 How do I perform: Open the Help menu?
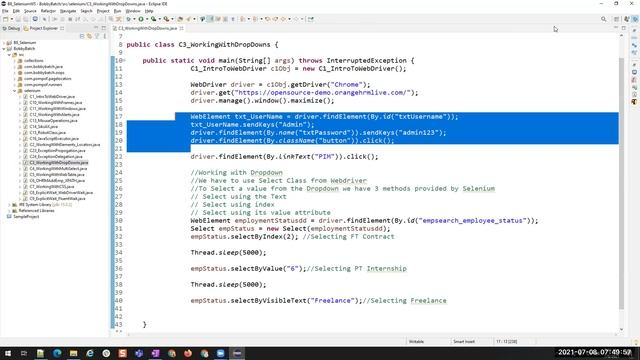click(x=149, y=11)
